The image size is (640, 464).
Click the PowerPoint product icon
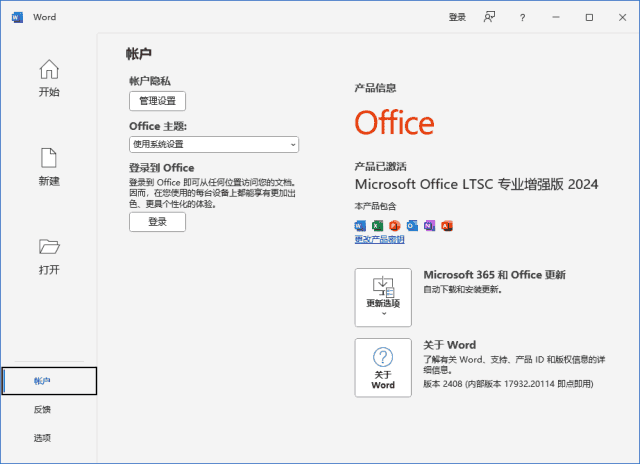click(x=395, y=226)
